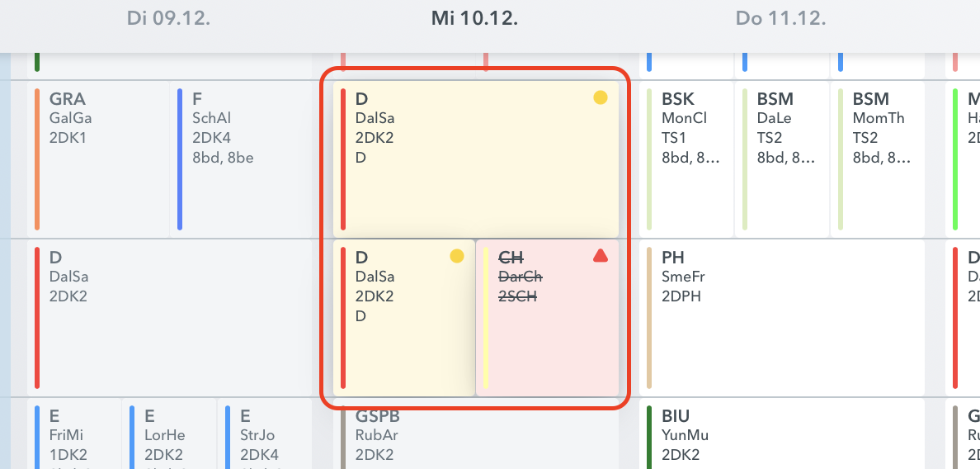Select the Di 09.12. day header
This screenshot has height=469, width=980.
coord(168,18)
